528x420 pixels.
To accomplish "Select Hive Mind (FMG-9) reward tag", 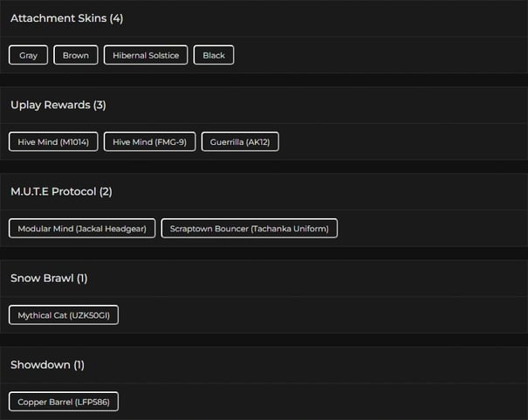I will [150, 141].
